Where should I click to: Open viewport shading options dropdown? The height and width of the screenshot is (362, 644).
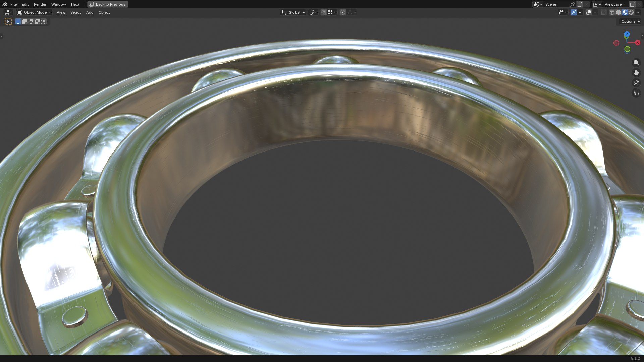[x=638, y=12]
